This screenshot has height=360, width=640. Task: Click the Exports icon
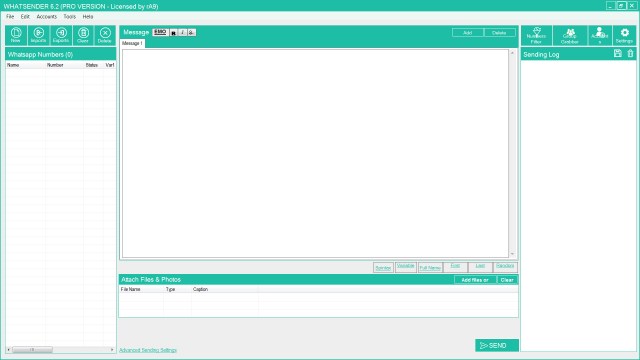tap(61, 35)
